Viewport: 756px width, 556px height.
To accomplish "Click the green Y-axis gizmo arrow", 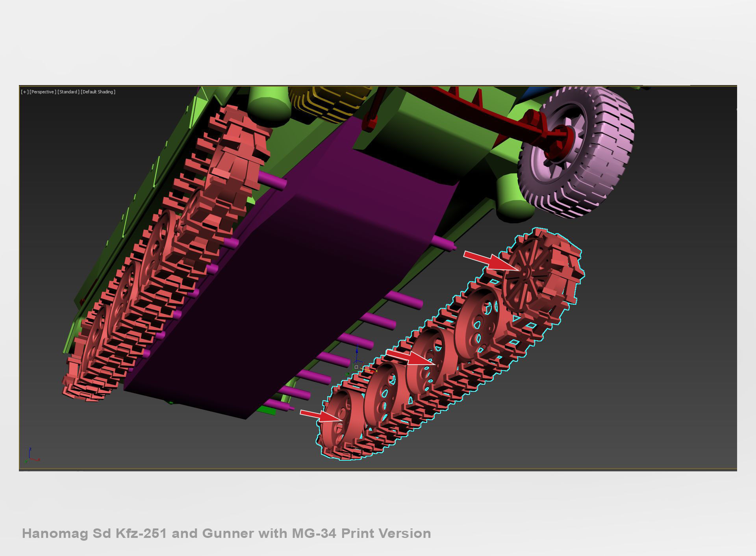I will pos(348,374).
